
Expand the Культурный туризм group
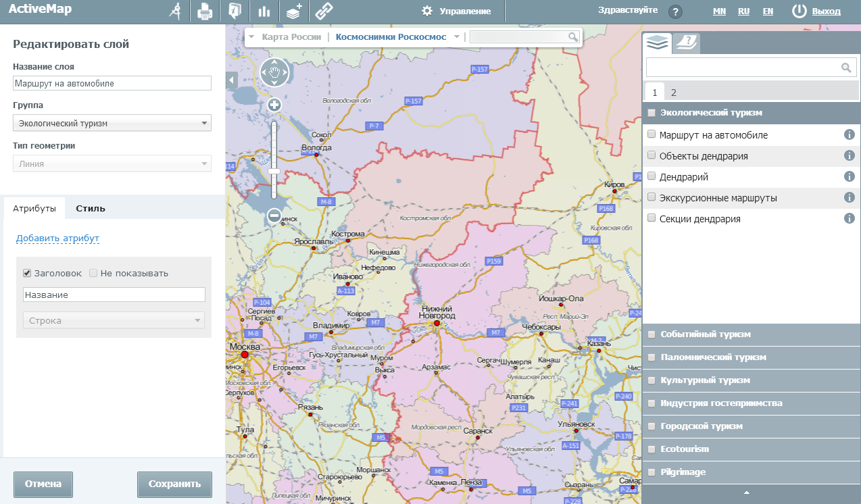[705, 380]
